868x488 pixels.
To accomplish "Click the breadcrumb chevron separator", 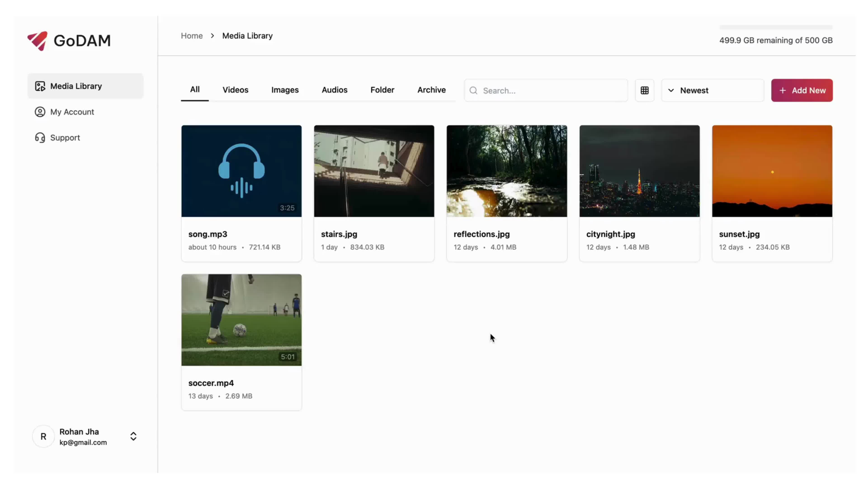I will click(212, 36).
